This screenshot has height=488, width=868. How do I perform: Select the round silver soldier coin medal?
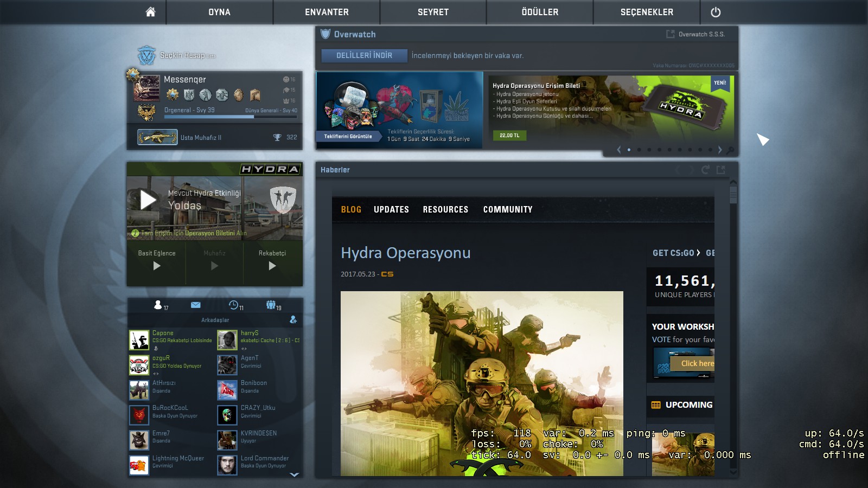[x=205, y=95]
